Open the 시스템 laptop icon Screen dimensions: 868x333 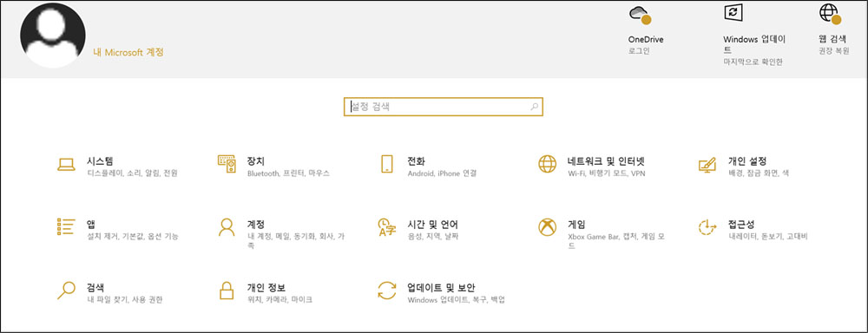tap(66, 164)
